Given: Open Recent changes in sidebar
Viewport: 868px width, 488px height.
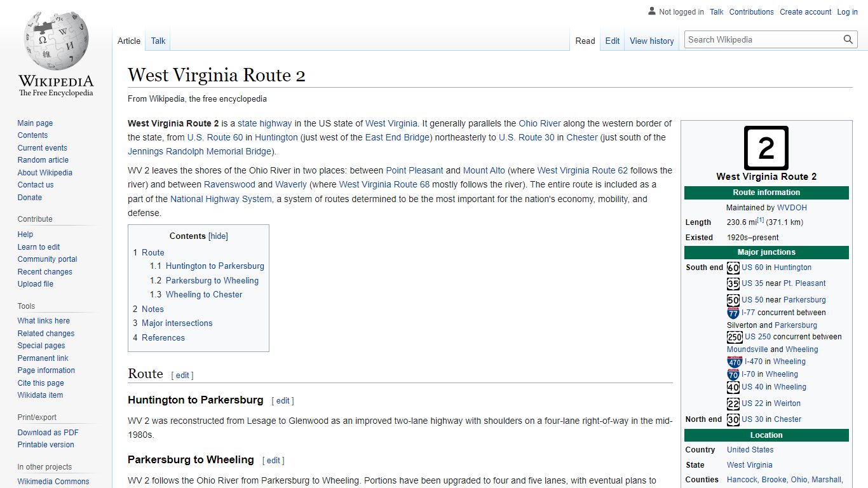Looking at the screenshot, I should coord(44,272).
